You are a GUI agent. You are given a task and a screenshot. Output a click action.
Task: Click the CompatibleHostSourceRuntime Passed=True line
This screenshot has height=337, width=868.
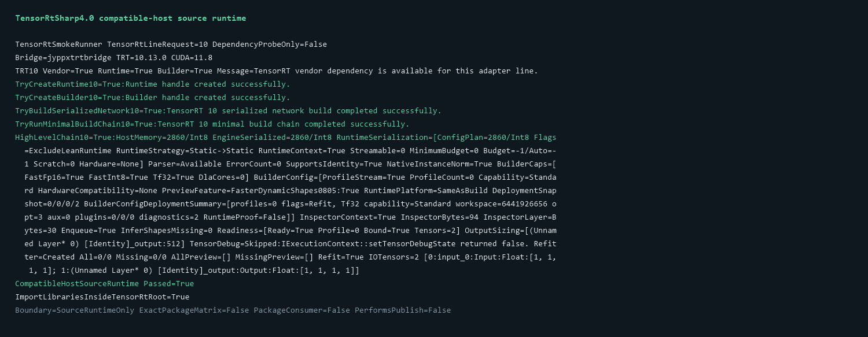105,284
